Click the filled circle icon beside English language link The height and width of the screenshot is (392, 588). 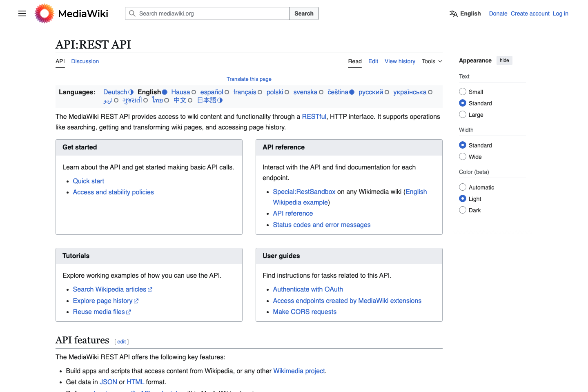164,92
